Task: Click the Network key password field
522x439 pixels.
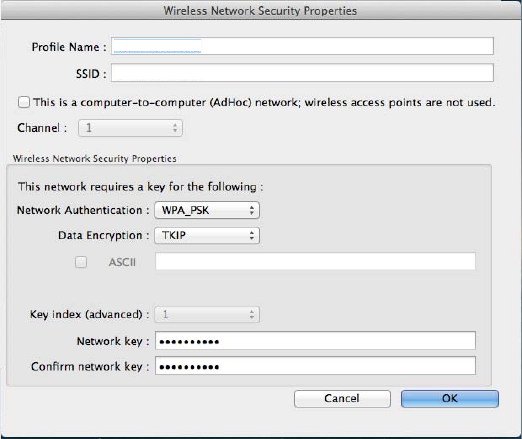Action: coord(315,341)
